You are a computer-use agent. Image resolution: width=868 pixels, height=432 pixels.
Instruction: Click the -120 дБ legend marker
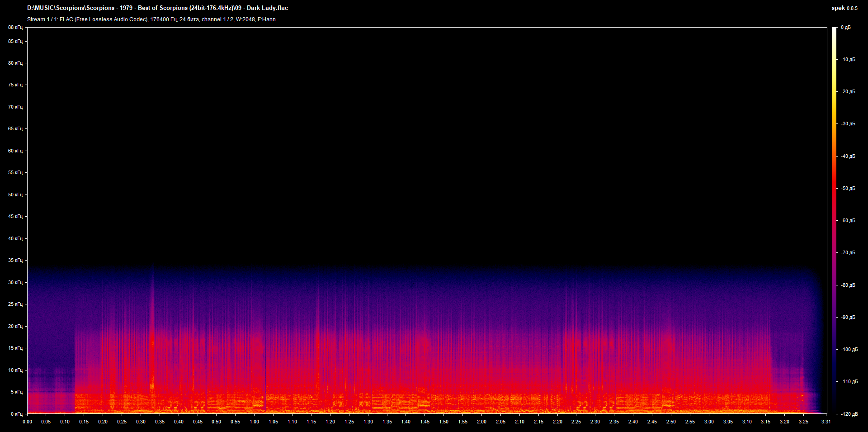click(849, 413)
